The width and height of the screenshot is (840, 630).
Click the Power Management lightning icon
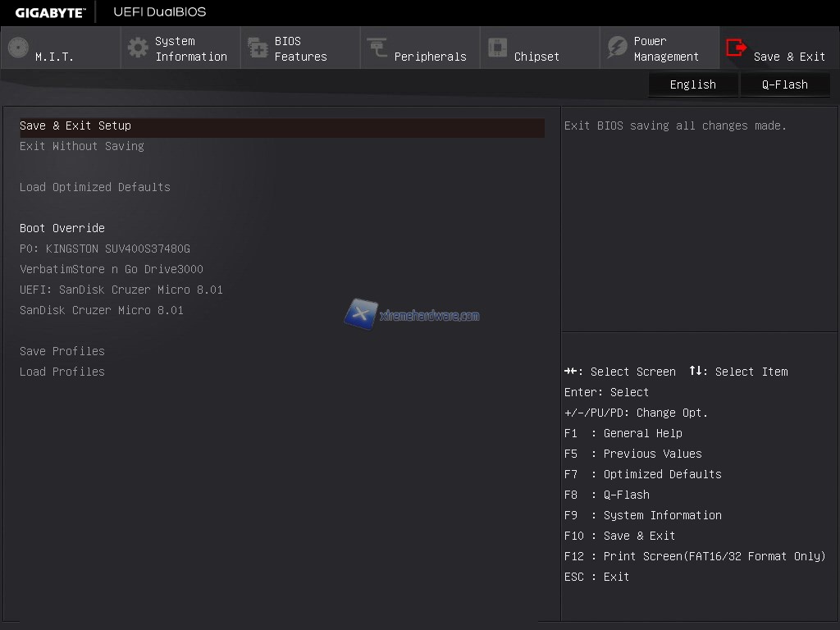617,48
